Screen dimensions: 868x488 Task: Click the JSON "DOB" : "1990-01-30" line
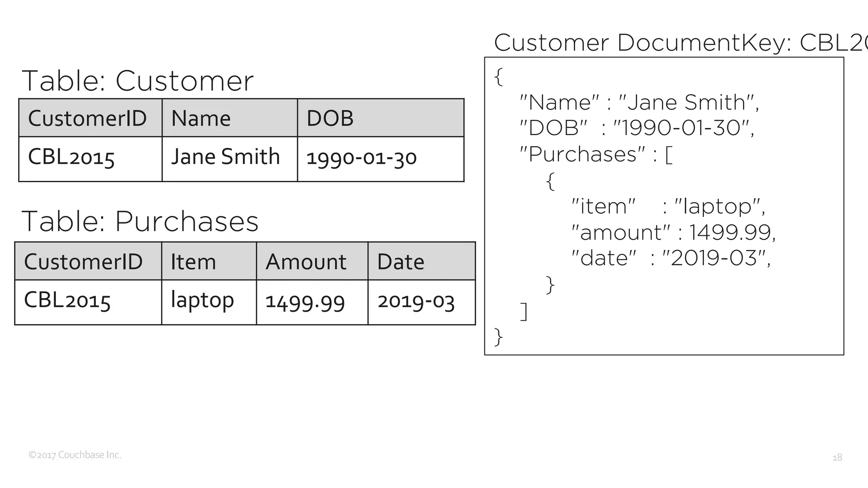coord(637,128)
